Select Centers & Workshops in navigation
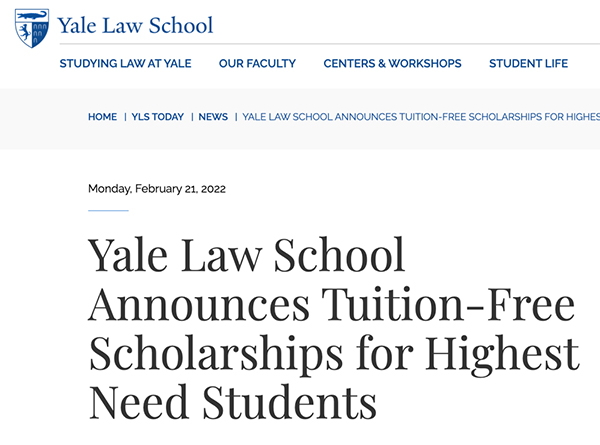The image size is (600, 445). (392, 63)
